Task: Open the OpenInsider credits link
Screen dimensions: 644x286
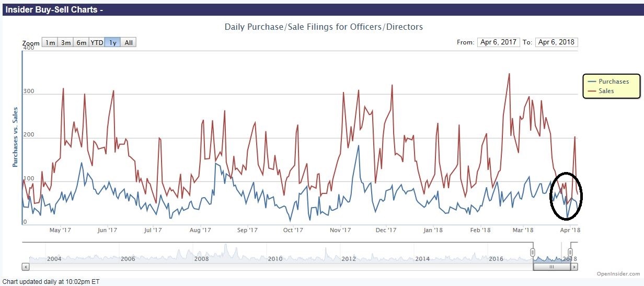Action: pos(618,273)
